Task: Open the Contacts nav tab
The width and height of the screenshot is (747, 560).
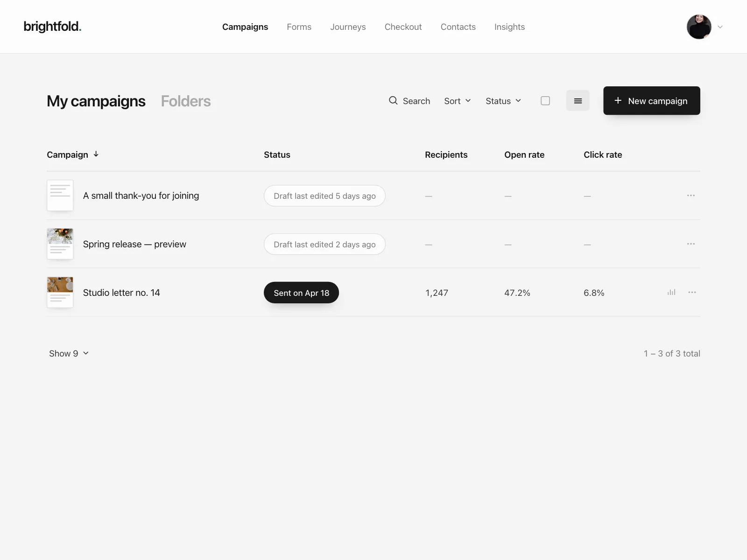Action: 458,27
